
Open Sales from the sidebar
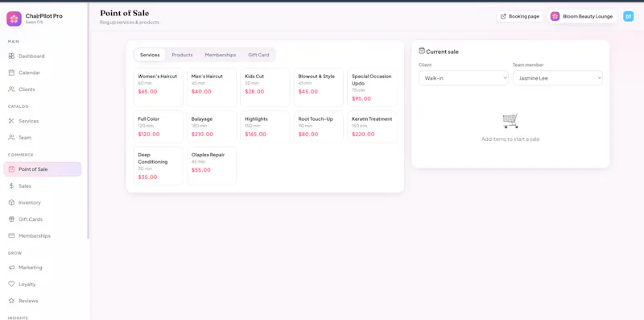pos(43,186)
